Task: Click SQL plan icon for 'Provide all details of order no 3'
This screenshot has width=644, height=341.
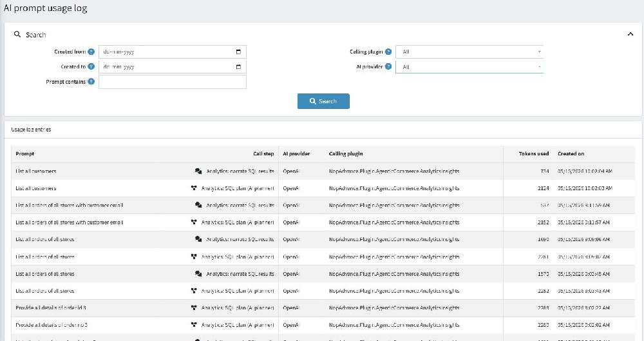Action: click(194, 325)
